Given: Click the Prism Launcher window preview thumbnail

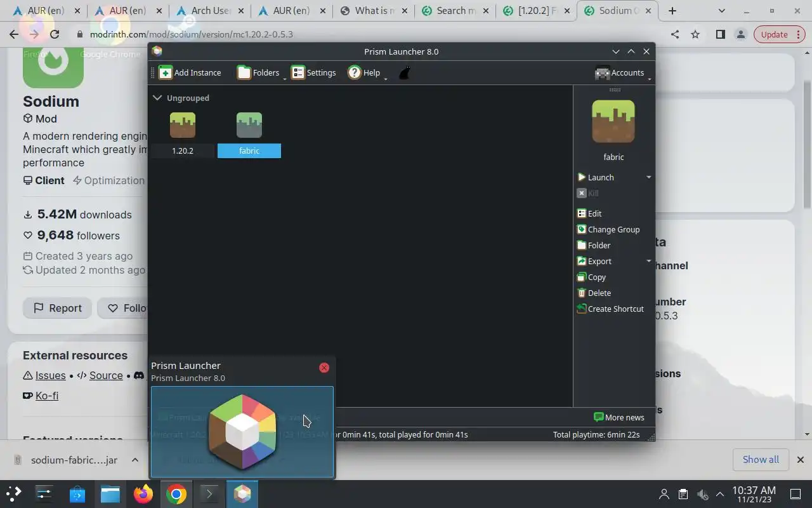Looking at the screenshot, I should (242, 432).
